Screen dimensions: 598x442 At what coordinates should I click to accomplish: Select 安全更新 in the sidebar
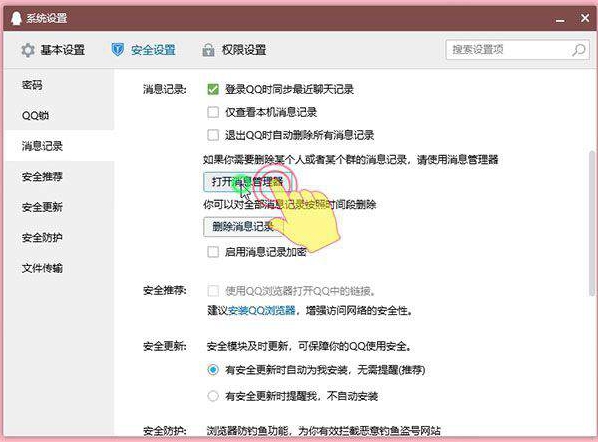point(59,207)
